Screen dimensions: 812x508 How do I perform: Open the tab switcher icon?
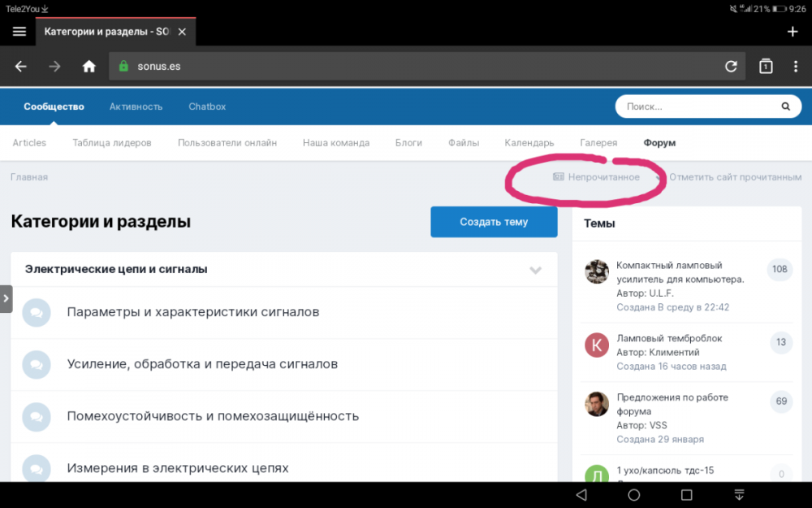click(766, 67)
